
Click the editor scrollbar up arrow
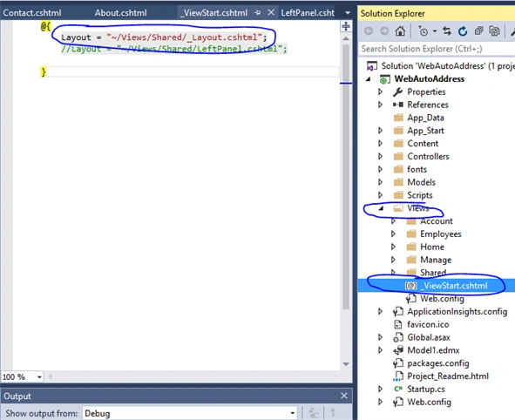point(346,38)
